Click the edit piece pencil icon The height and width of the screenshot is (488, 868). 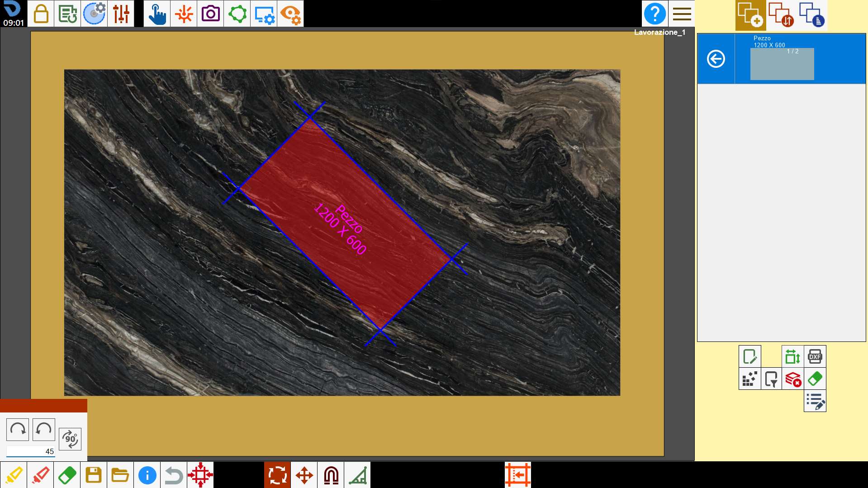tap(750, 356)
